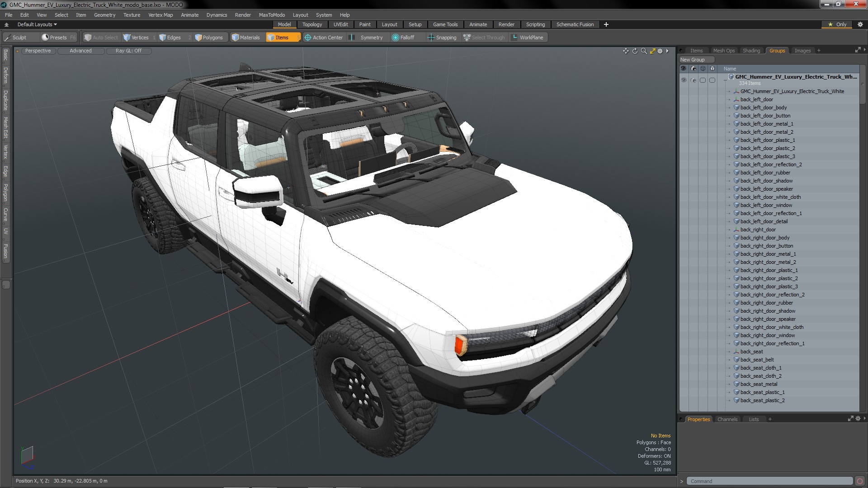Toggle render camera icon of the GMC_Hummer group
This screenshot has width=868, height=488.
click(693, 80)
